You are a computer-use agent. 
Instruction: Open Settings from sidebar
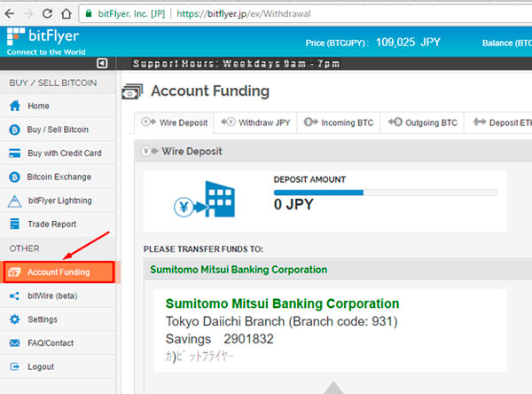pyautogui.click(x=58, y=319)
